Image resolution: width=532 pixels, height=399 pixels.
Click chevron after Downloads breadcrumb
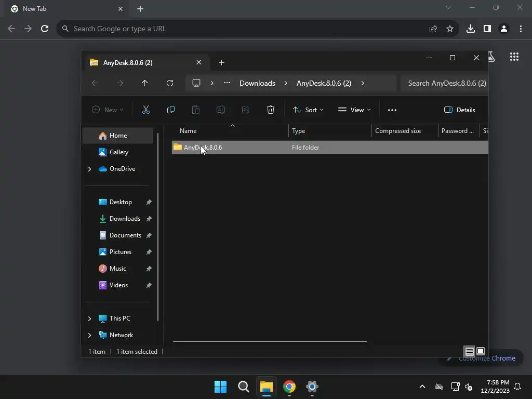(286, 83)
